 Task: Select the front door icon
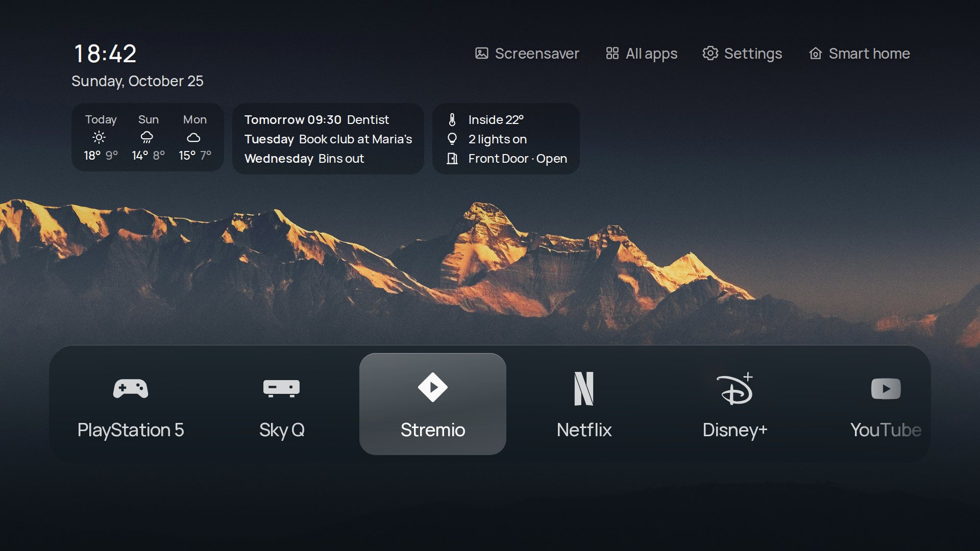point(452,159)
